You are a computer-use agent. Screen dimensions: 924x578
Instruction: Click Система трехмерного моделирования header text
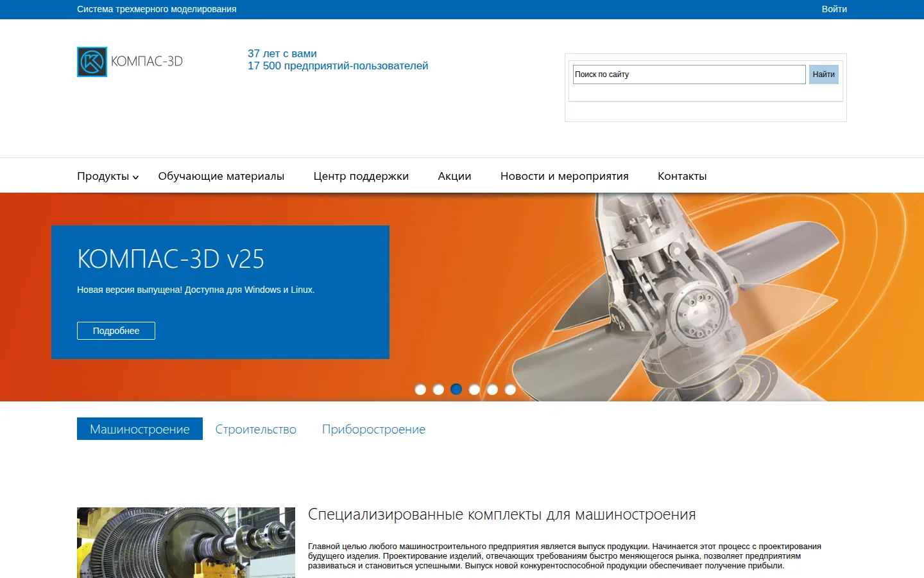(x=157, y=9)
